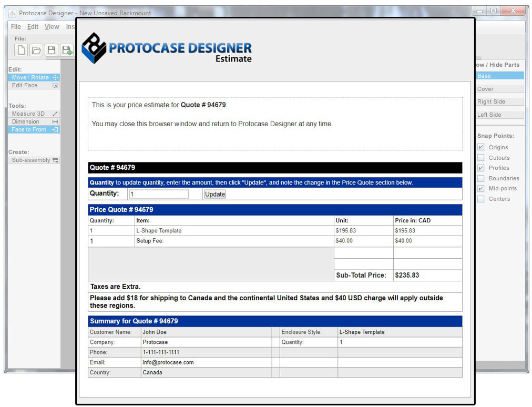Click the $235.83 sub-total value

407,276
